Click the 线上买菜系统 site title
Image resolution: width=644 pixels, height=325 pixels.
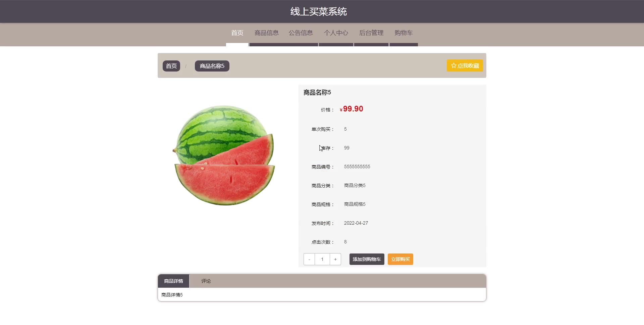[x=319, y=11]
